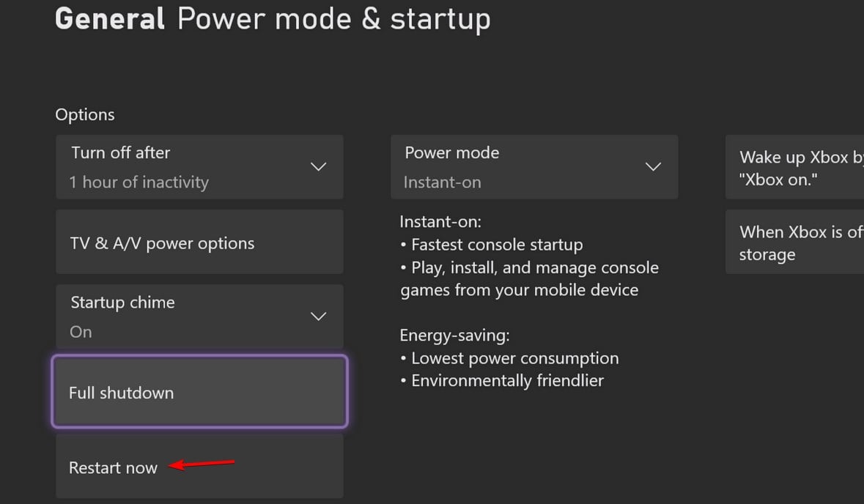
Task: Click the Power mode & startup title
Action: [334, 19]
